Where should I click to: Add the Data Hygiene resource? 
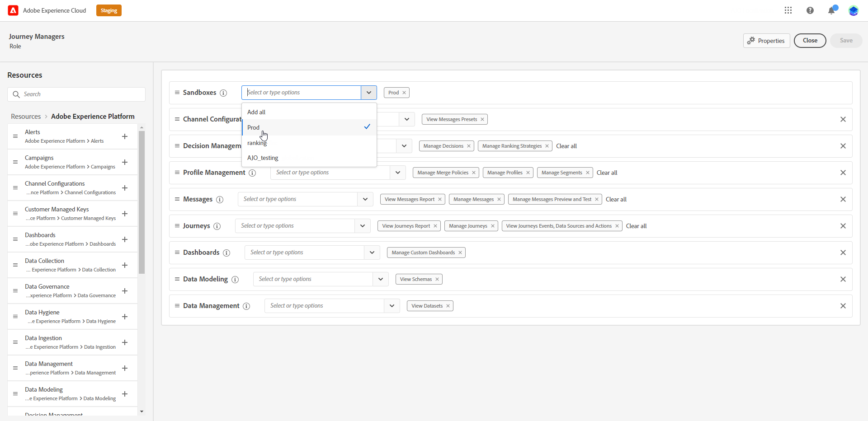click(125, 317)
